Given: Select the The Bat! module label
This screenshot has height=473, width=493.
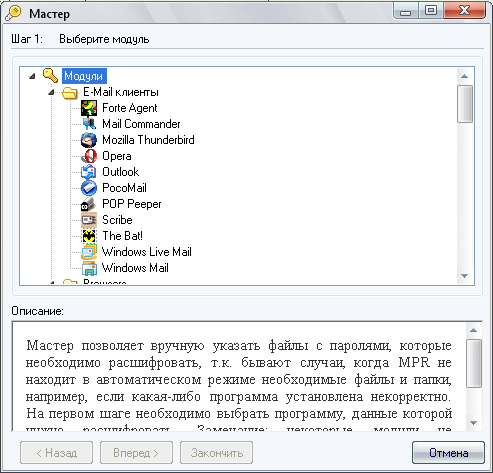Looking at the screenshot, I should 122,236.
